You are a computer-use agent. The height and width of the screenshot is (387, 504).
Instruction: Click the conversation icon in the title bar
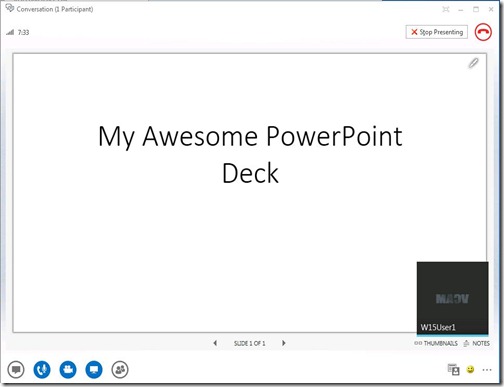coord(10,8)
